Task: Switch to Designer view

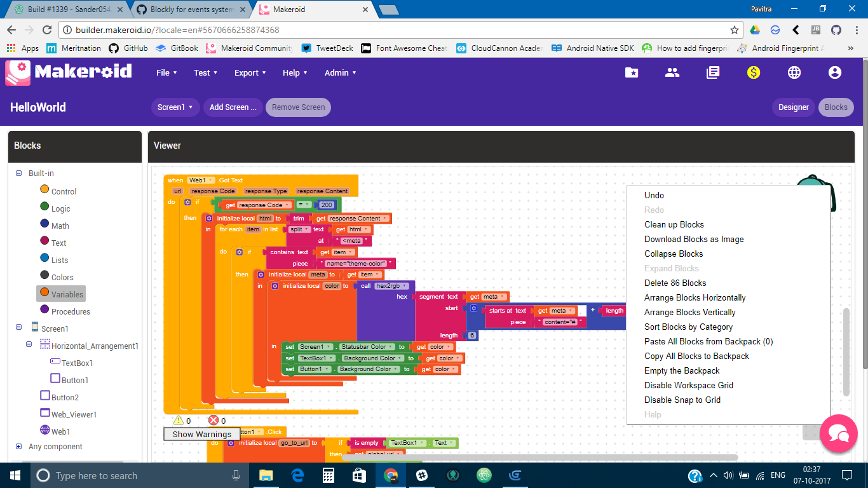Action: pos(793,107)
